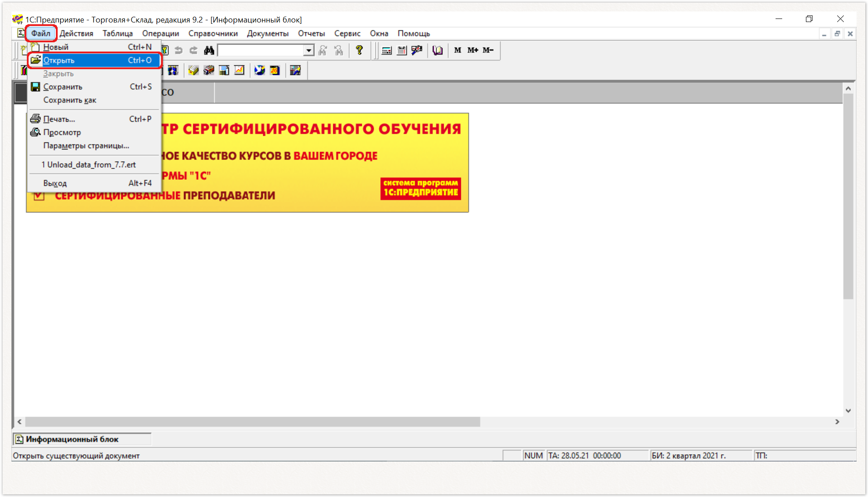Choose Параметры страницы... menu entry
868x497 pixels.
[x=94, y=145]
